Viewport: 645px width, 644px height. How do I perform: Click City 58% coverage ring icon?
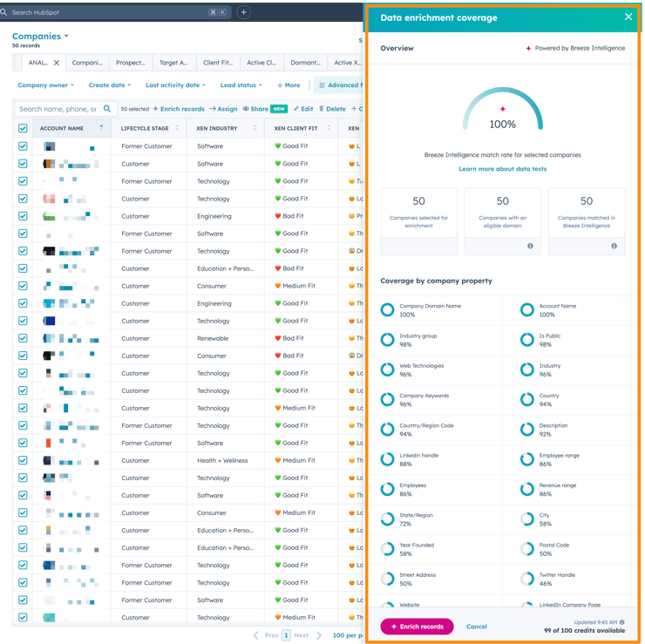click(x=527, y=519)
